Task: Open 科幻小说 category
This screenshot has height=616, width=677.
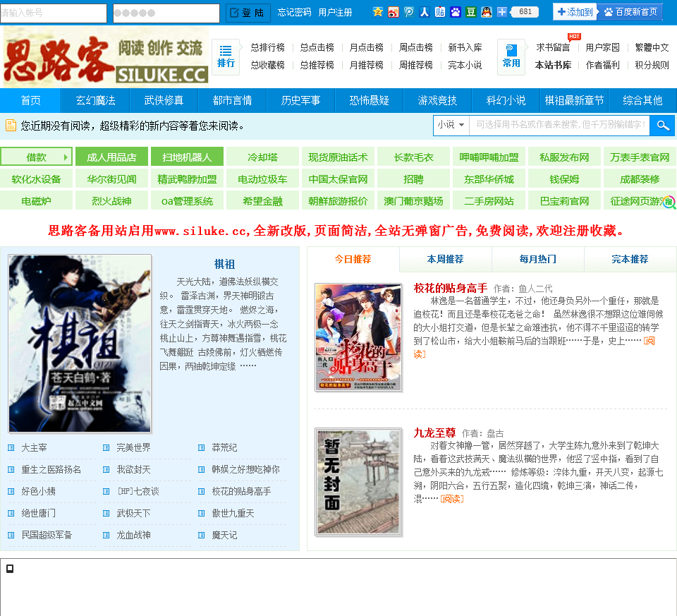Action: 506,101
